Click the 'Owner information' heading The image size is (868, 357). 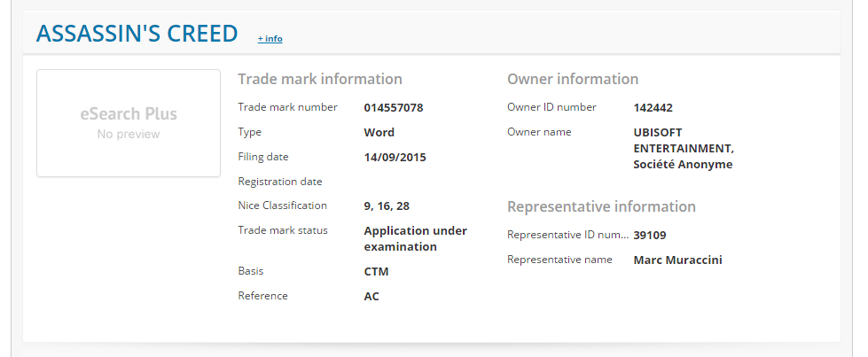[573, 79]
